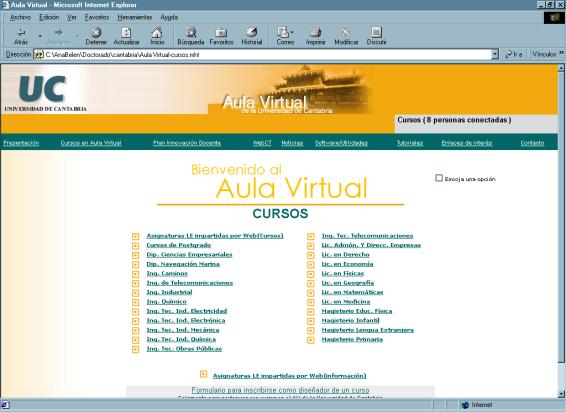Screen dimensions: 566x412
Task: Open Dip. Navegación Marina link
Action: point(183,264)
